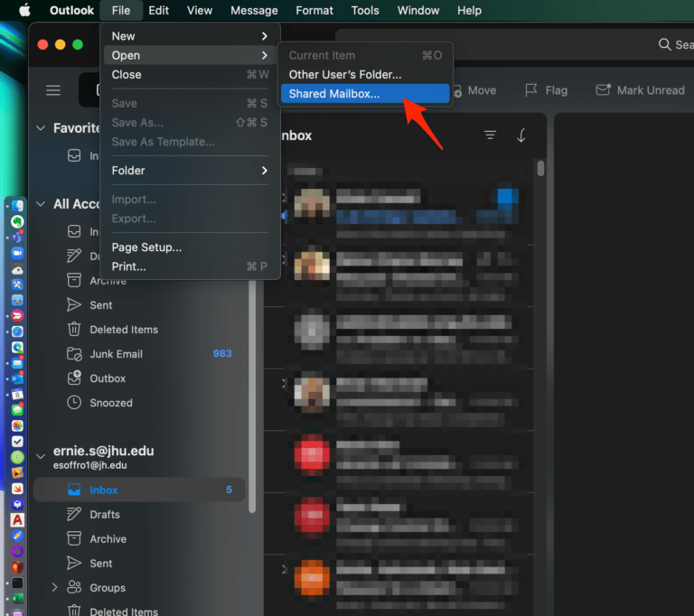Viewport: 694px width, 616px height.
Task: Choose Other User's Folder option
Action: (x=365, y=74)
